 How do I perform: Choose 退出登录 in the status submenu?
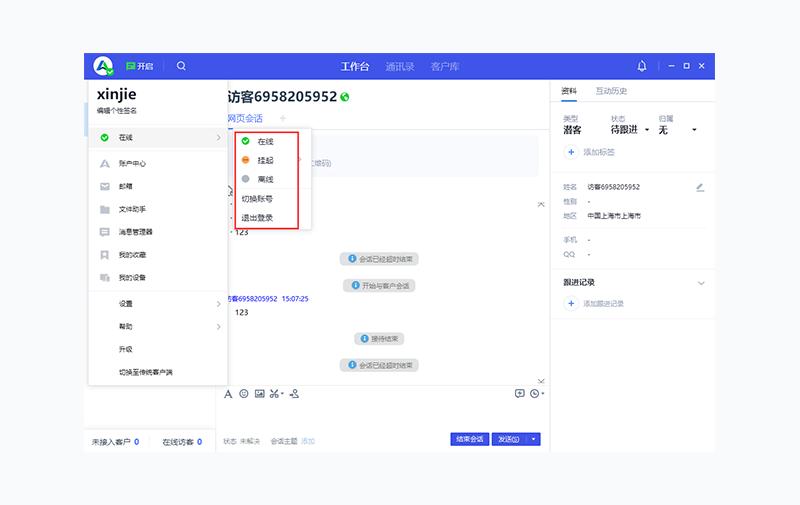click(257, 217)
